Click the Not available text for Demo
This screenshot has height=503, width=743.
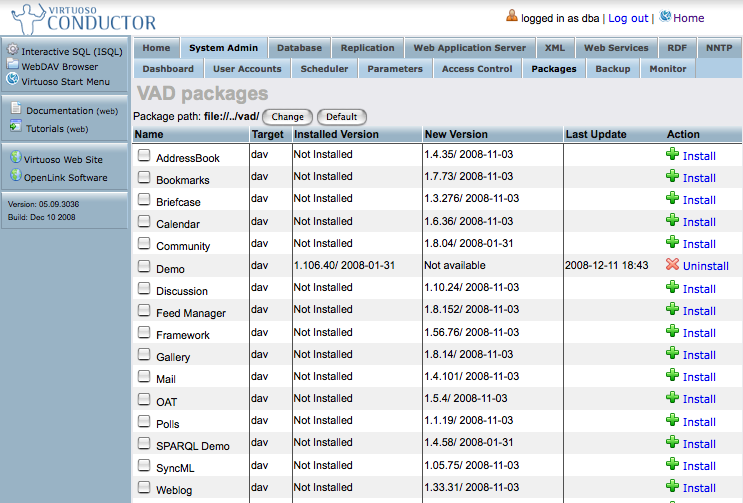pyautogui.click(x=455, y=265)
